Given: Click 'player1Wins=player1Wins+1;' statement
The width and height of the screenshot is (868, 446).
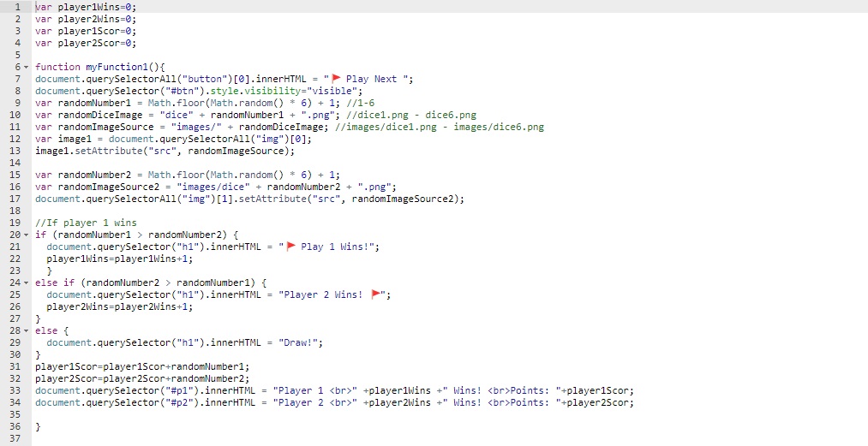Looking at the screenshot, I should point(120,259).
